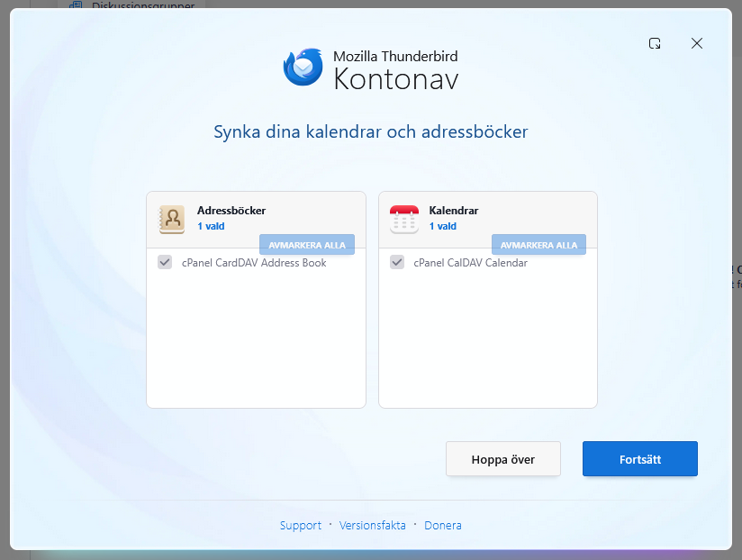The height and width of the screenshot is (560, 742).
Task: Click the Kalendrar heading
Action: click(x=453, y=211)
